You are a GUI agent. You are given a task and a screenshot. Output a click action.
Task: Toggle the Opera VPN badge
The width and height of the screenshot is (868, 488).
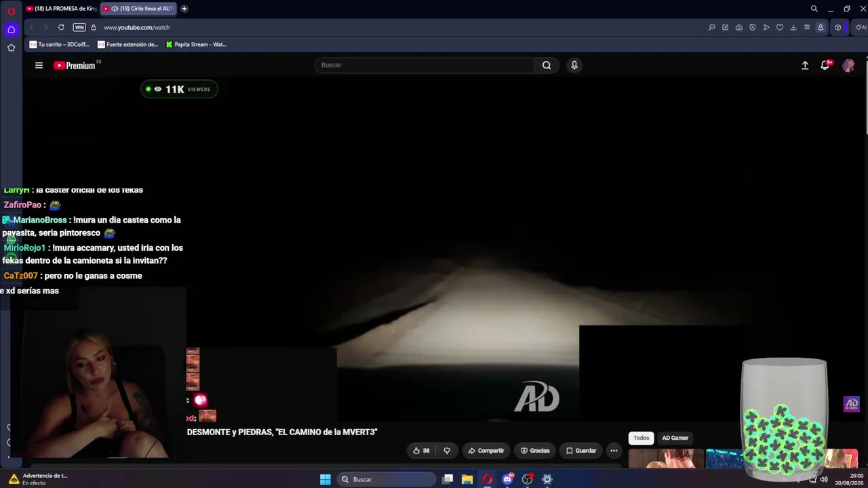(x=79, y=27)
